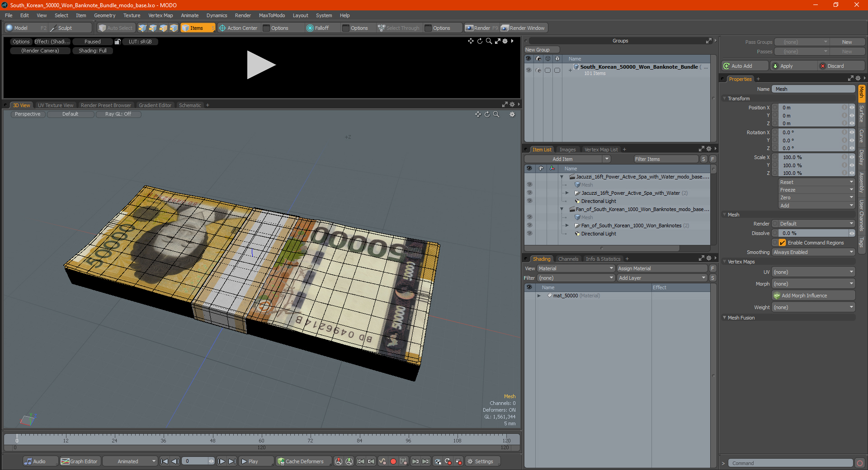Open the MaxToModo menu
The height and width of the screenshot is (470, 868).
pos(272,15)
